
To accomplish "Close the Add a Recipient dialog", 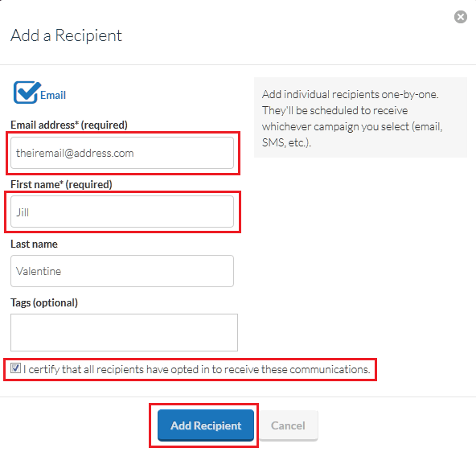I will (x=460, y=17).
